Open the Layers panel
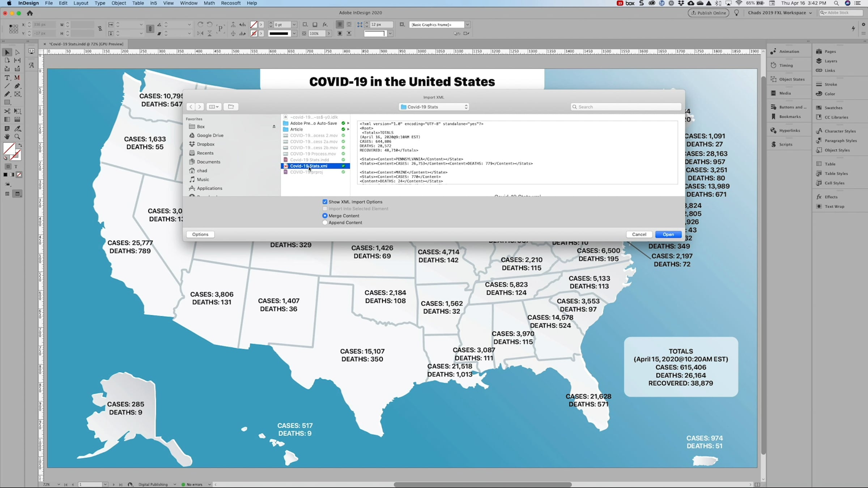868x488 pixels. coord(830,61)
